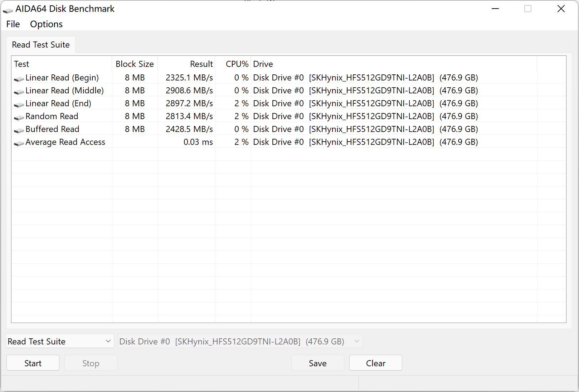Viewport: 579px width, 392px height.
Task: Click the 2428.5 MB/s result value
Action: point(189,129)
